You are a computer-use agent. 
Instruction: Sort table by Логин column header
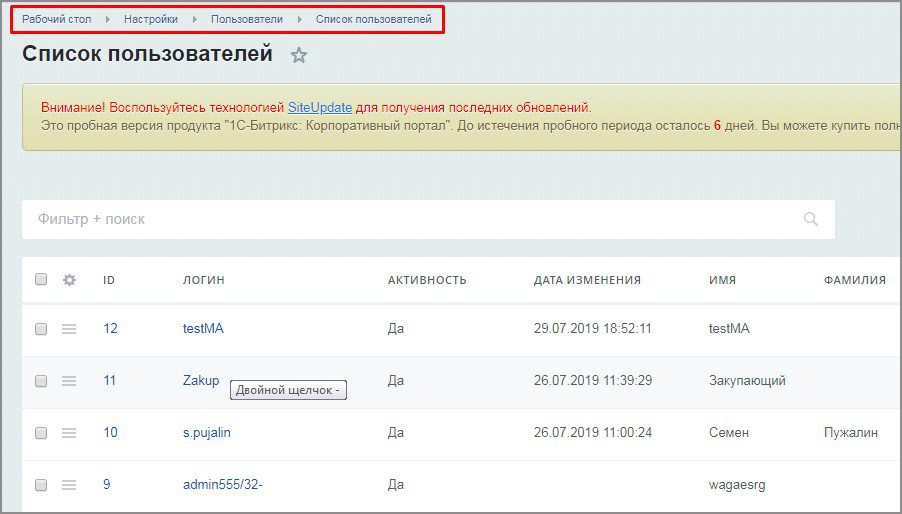203,280
